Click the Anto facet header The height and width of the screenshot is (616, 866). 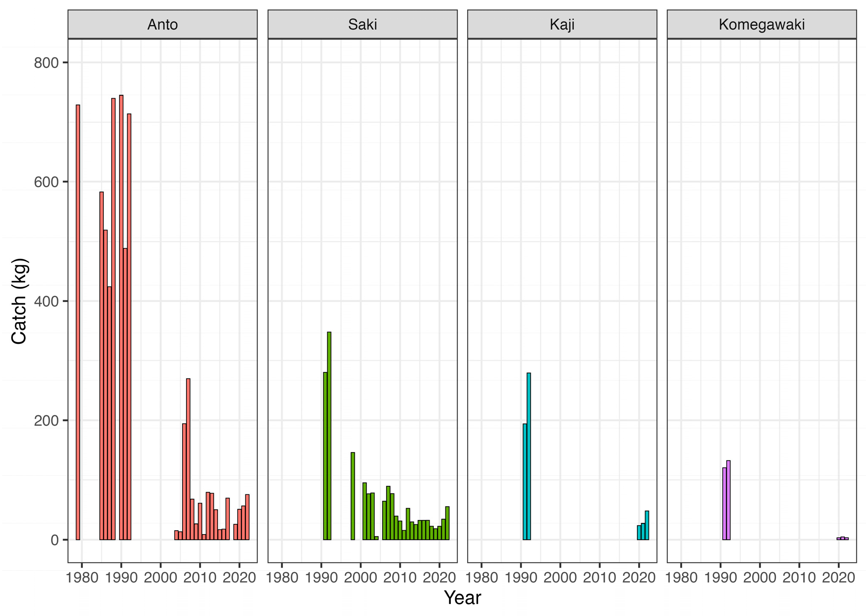[x=162, y=24]
